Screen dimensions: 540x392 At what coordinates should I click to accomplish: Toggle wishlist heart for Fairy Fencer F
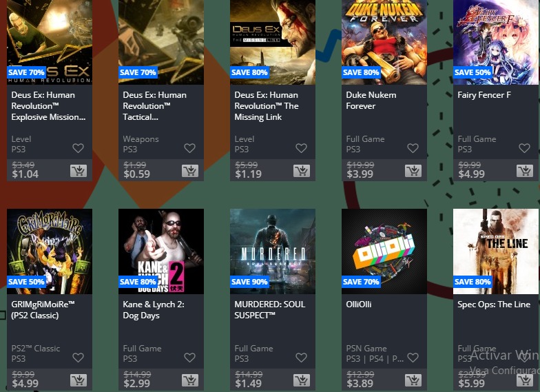(524, 148)
